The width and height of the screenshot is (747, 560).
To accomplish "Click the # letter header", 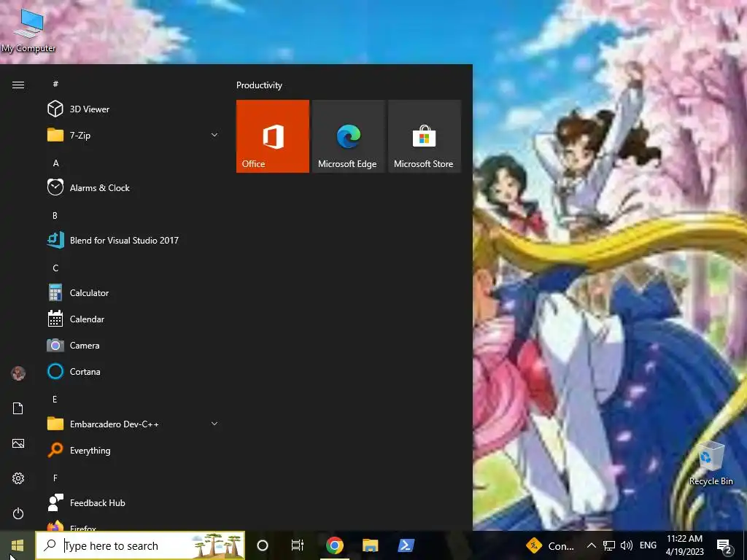I will (55, 84).
